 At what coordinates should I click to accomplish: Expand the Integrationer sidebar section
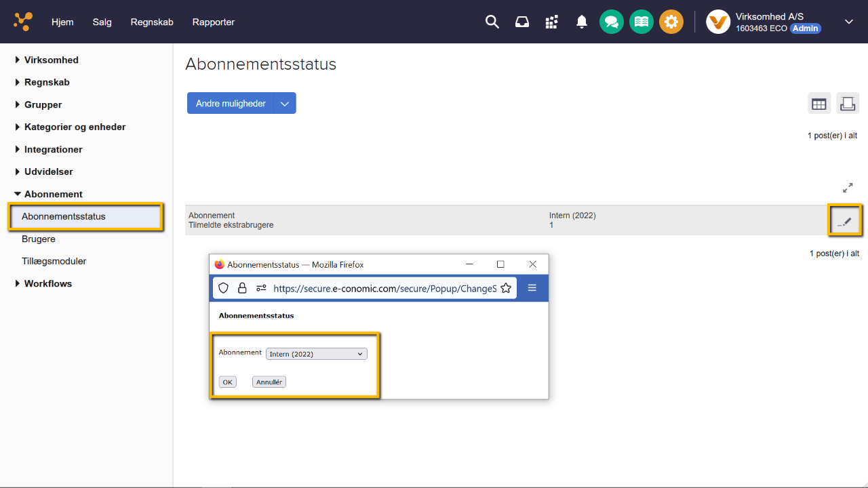tap(53, 149)
